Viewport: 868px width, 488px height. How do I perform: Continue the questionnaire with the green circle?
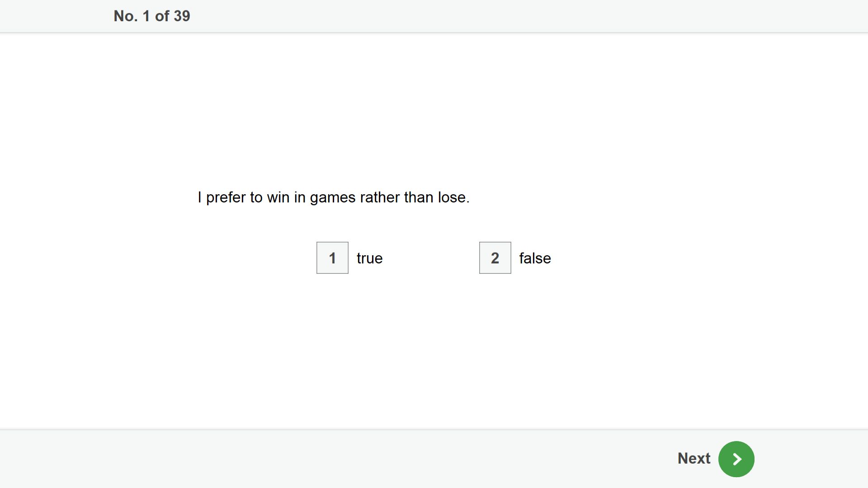736,459
